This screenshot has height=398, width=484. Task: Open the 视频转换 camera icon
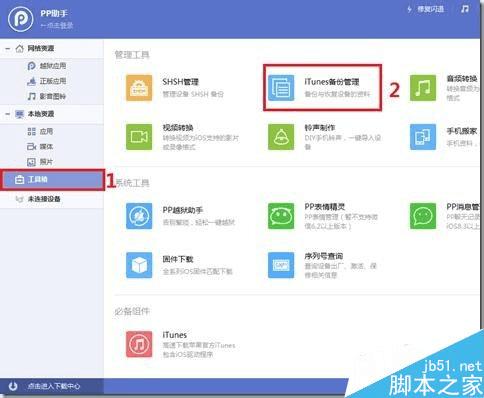tap(139, 137)
